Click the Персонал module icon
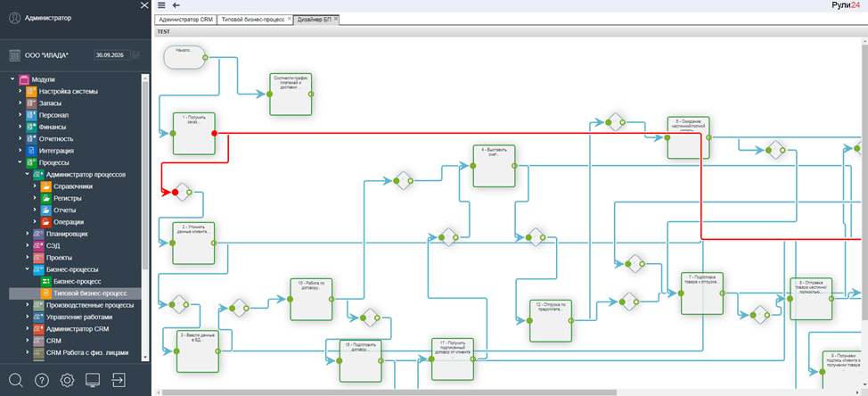The height and width of the screenshot is (396, 868). click(x=31, y=115)
